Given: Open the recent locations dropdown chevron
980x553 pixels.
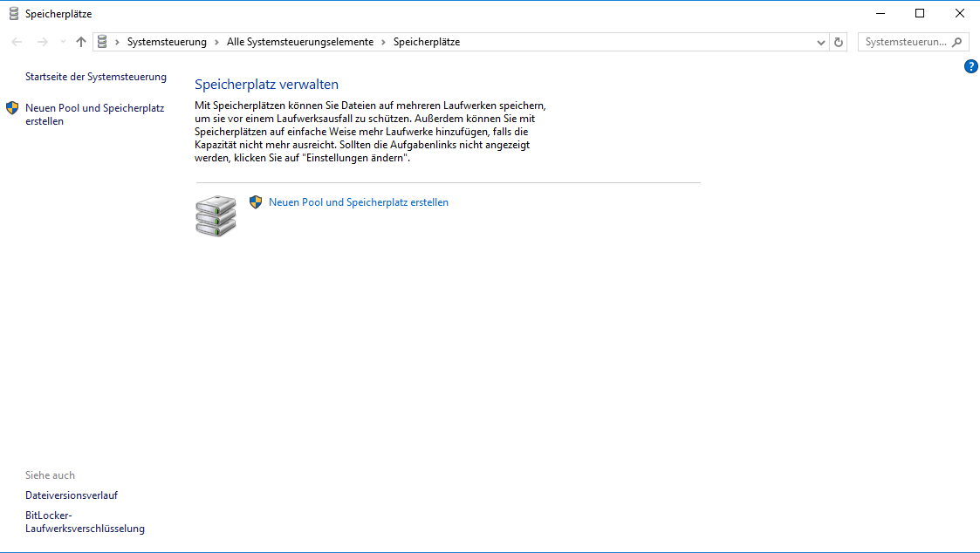Looking at the screenshot, I should click(x=63, y=42).
